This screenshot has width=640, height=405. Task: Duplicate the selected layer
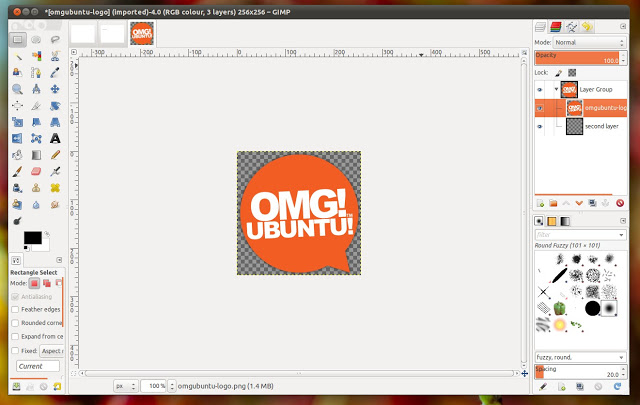(x=592, y=203)
